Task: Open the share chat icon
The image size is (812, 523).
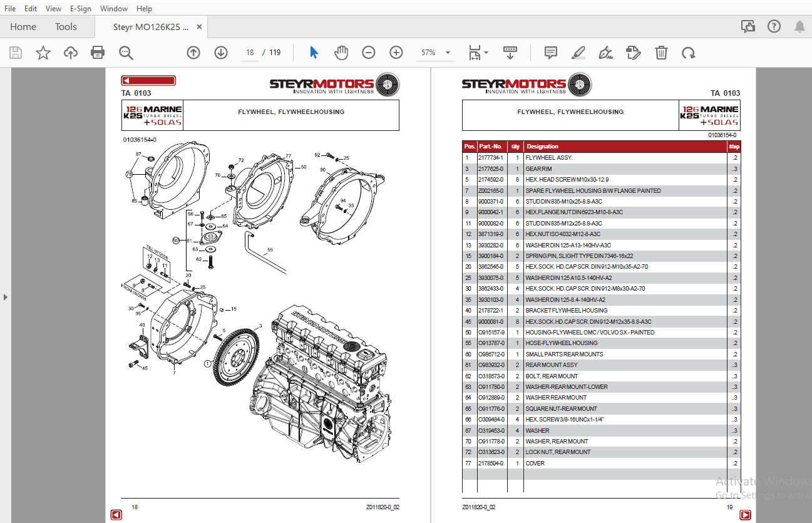Action: 748,26
